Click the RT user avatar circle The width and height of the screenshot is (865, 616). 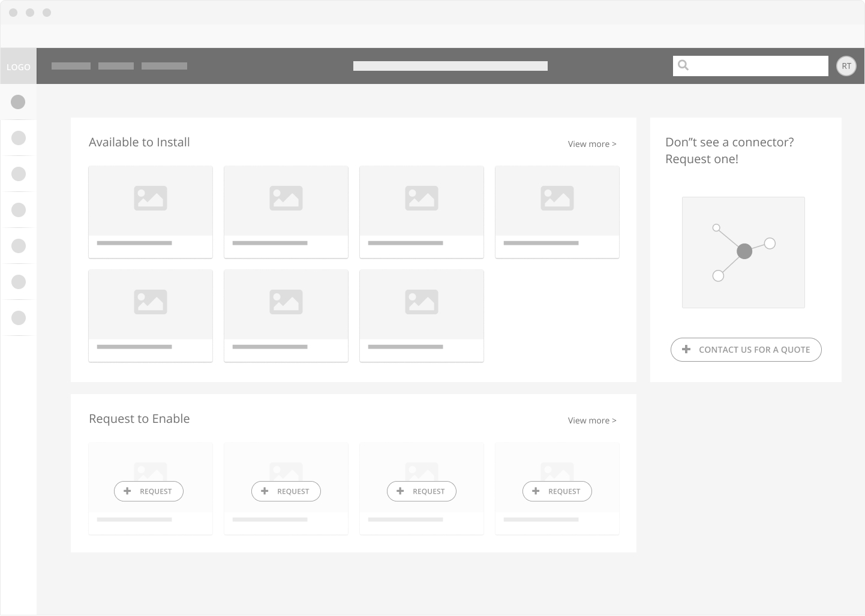[846, 66]
